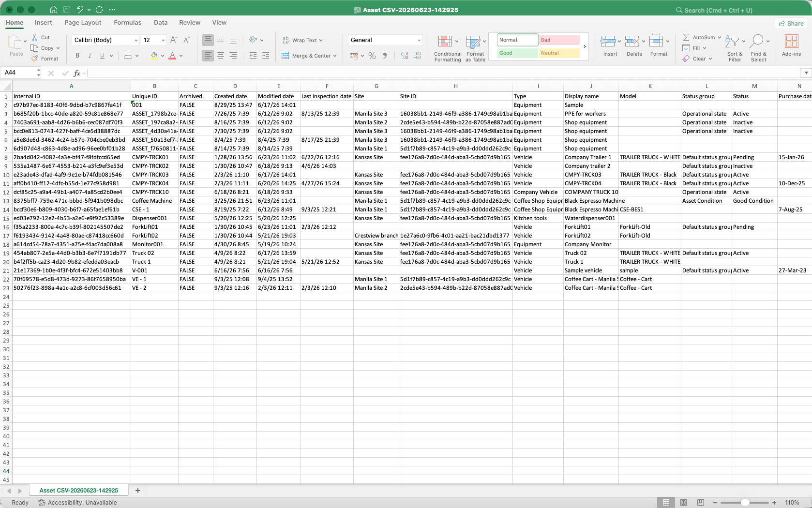Expand AutoSum dropdown arrow
812x508 pixels.
[720, 37]
